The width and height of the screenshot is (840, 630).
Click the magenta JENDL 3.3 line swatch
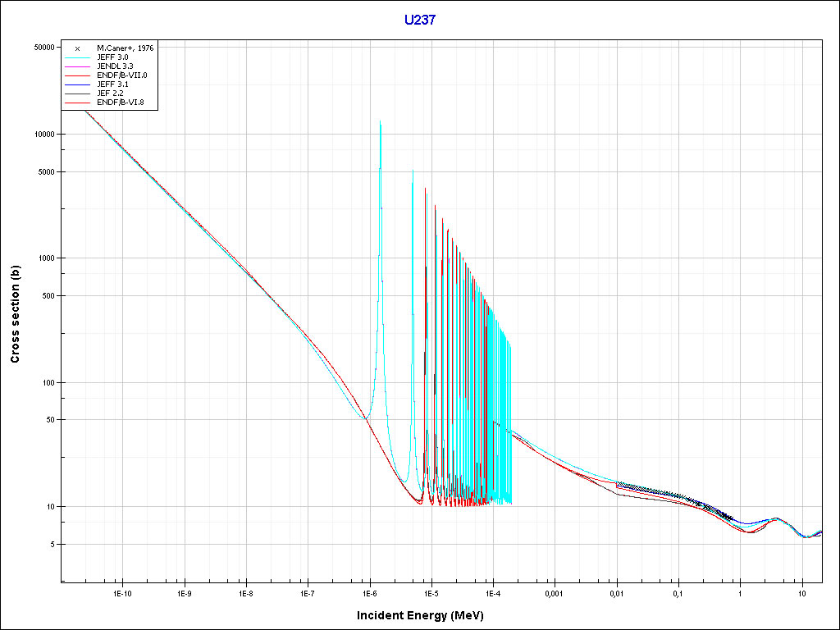77,66
